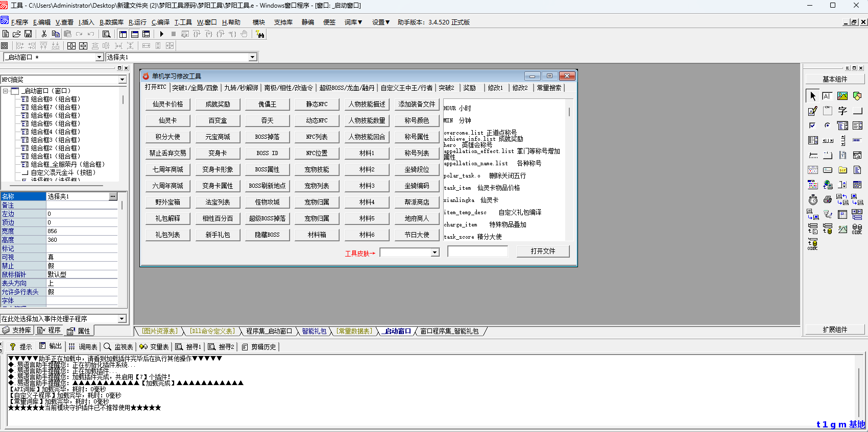Collapse the _启动窗口 tree node
Screen dimensions: 868x432
pos(6,91)
